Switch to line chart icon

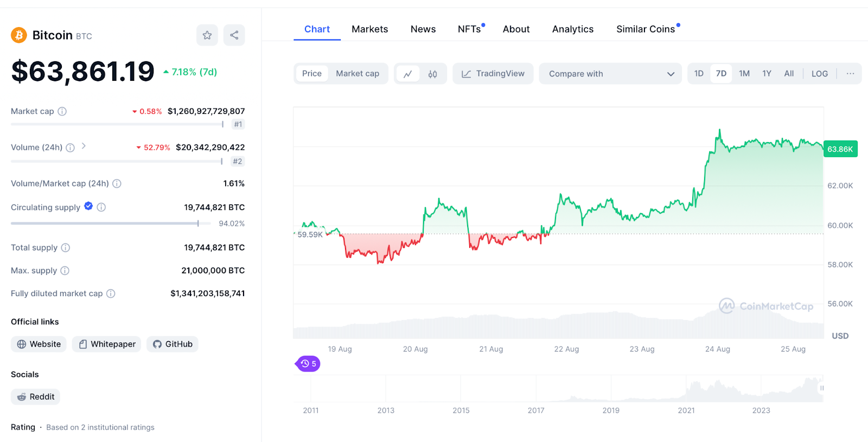[408, 74]
